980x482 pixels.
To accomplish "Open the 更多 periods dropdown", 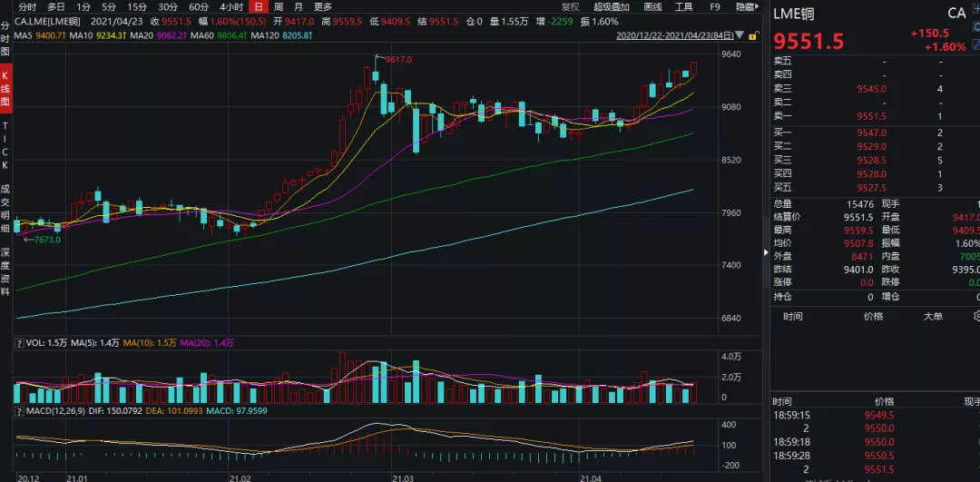I will (322, 7).
